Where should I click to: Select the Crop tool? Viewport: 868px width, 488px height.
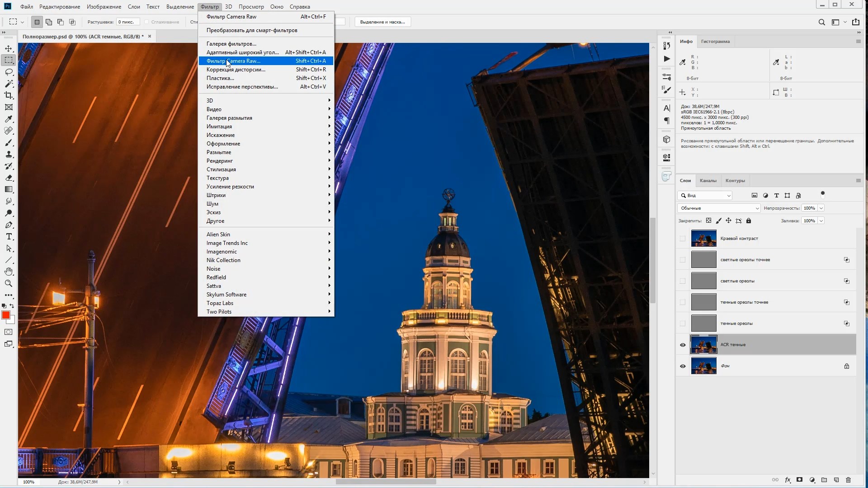[9, 95]
